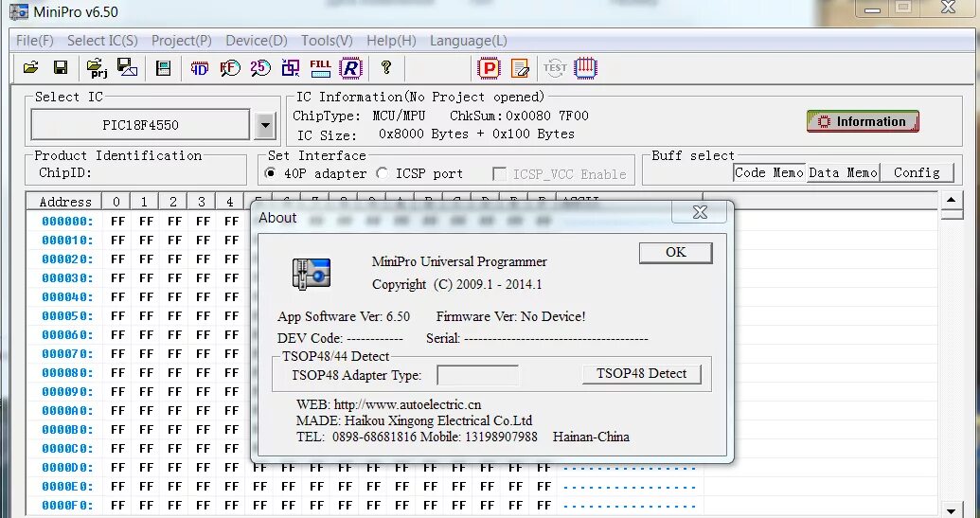Click the question mark help icon

click(386, 67)
